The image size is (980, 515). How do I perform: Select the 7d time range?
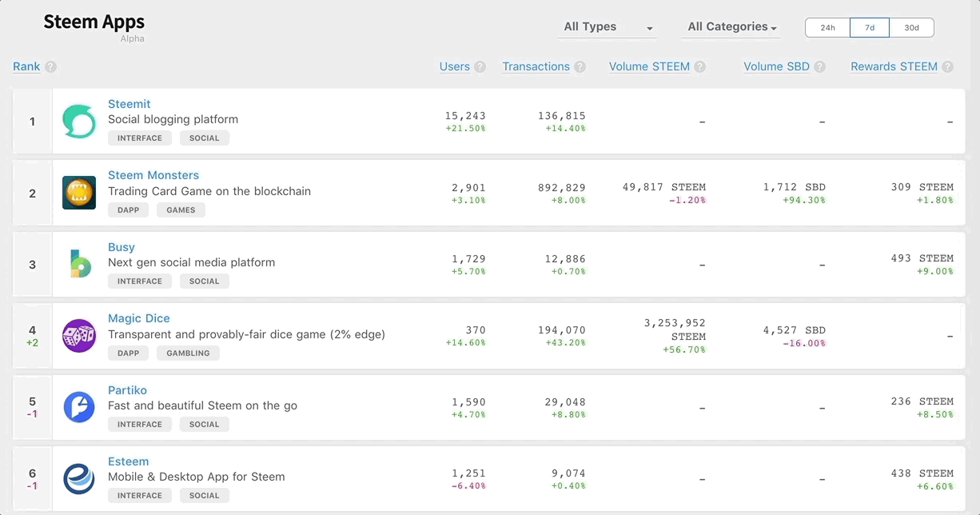[x=870, y=27]
